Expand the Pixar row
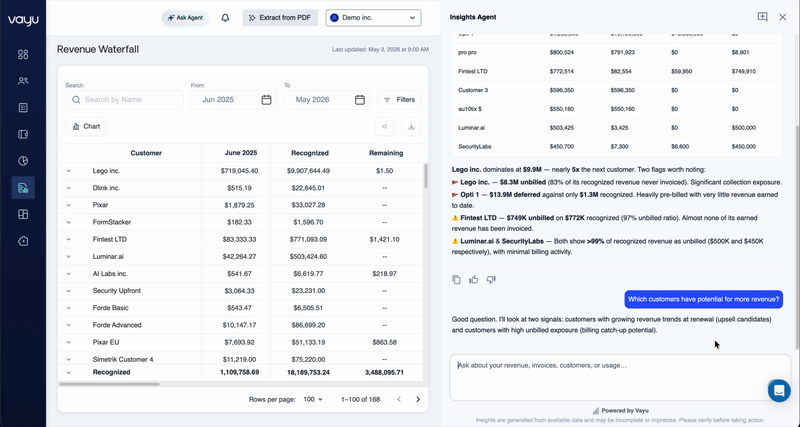This screenshot has height=427, width=800. (68, 205)
